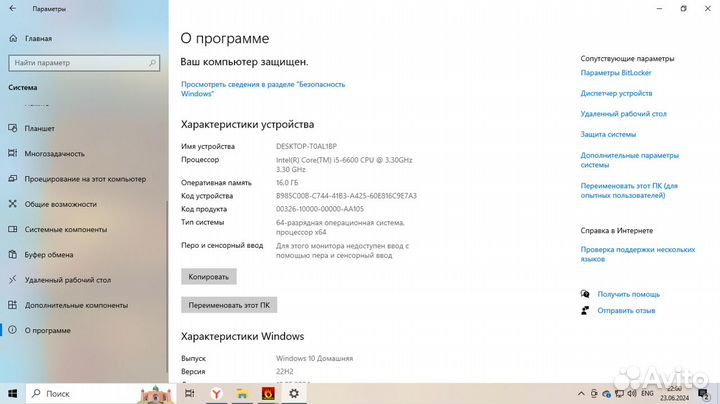The width and height of the screenshot is (720, 404).
Task: Click product code 00326-10000-00000-AA105
Action: click(320, 209)
